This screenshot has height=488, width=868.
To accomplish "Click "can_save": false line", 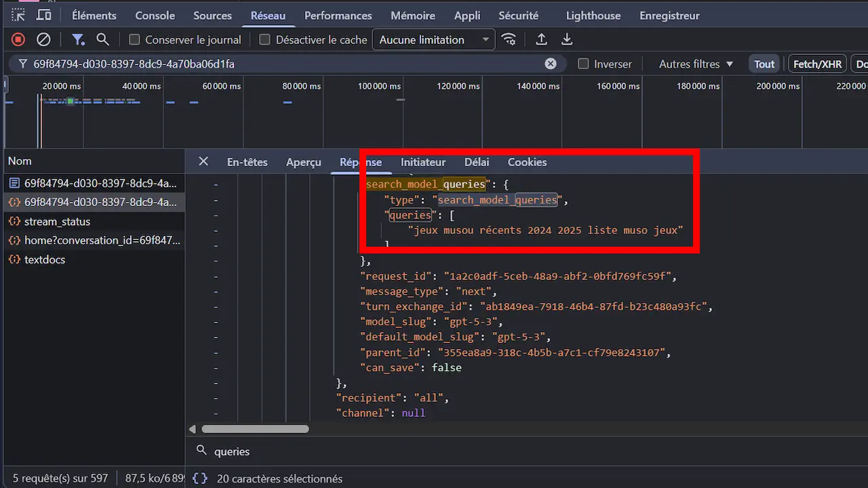I will coord(410,367).
